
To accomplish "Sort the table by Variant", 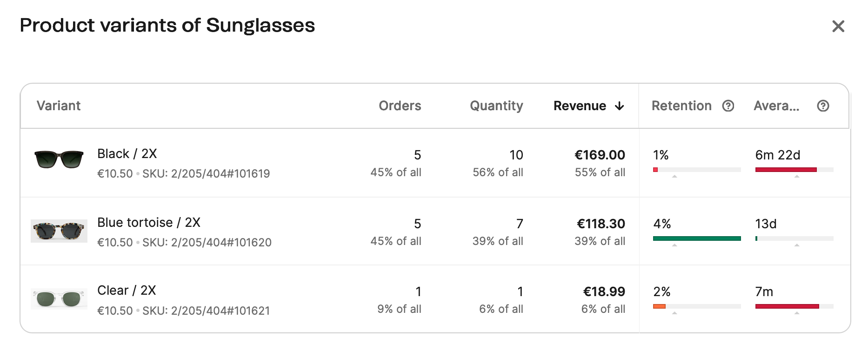I will coord(59,106).
